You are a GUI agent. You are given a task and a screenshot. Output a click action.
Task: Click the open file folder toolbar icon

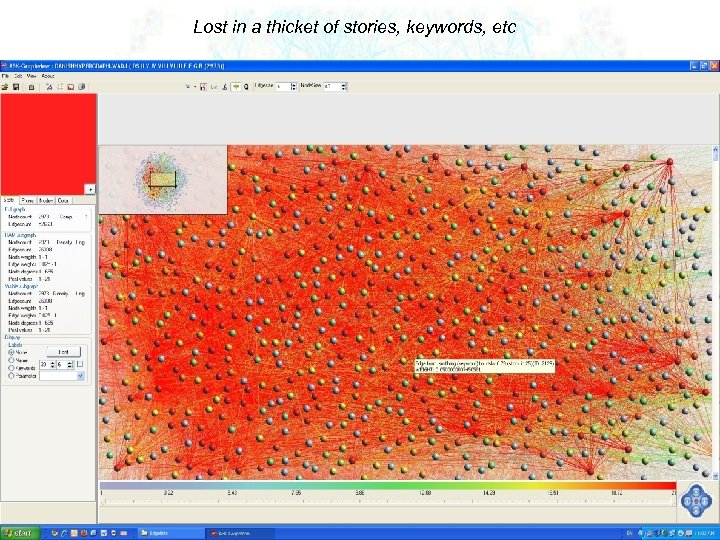[5, 86]
